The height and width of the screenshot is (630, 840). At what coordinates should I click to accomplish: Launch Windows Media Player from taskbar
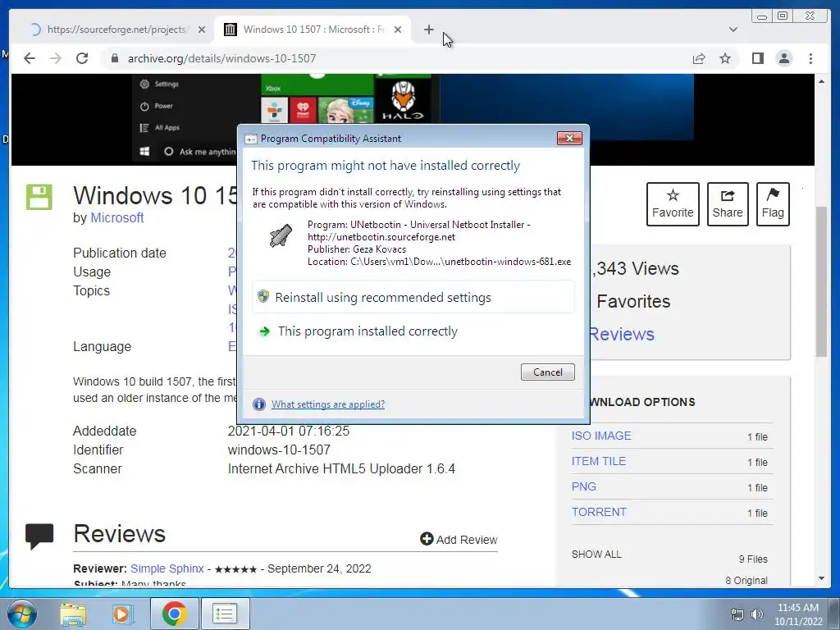121,614
